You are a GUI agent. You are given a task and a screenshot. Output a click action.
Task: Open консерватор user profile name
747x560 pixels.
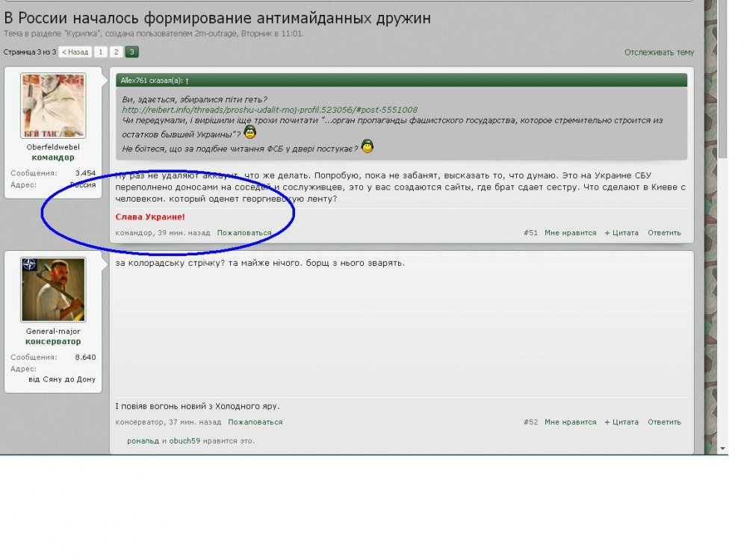(53, 341)
